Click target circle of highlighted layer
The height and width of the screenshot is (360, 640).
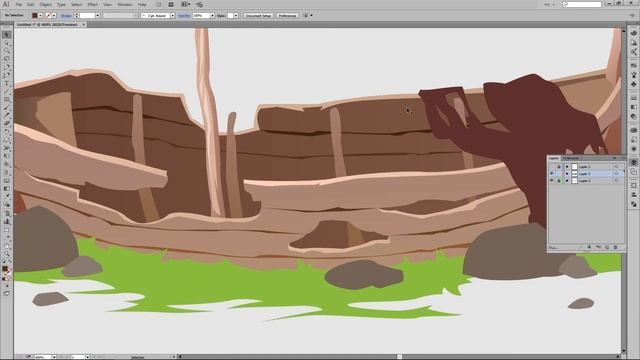coord(617,174)
